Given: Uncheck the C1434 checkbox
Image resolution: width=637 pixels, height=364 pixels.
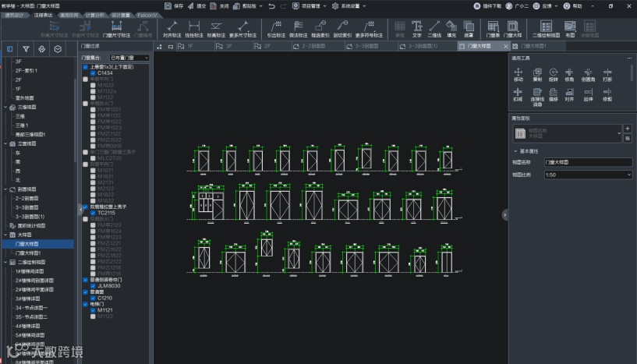Looking at the screenshot, I should pyautogui.click(x=93, y=73).
